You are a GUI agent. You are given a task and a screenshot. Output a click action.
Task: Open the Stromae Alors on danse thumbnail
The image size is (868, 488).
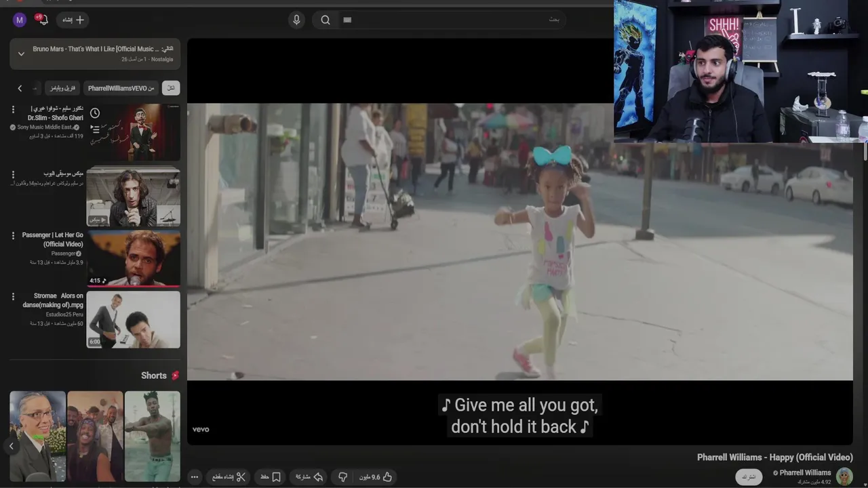[134, 319]
